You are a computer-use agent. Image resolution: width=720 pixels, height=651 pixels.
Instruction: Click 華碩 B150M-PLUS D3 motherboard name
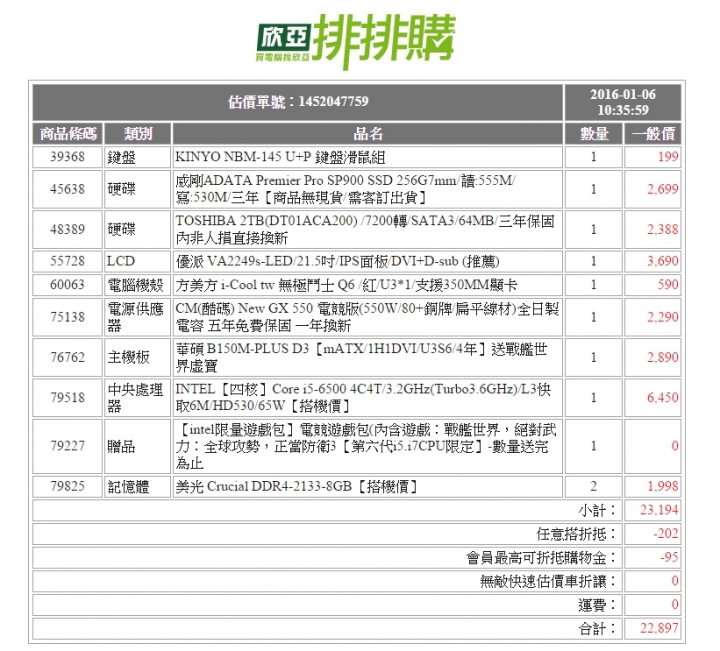(361, 357)
